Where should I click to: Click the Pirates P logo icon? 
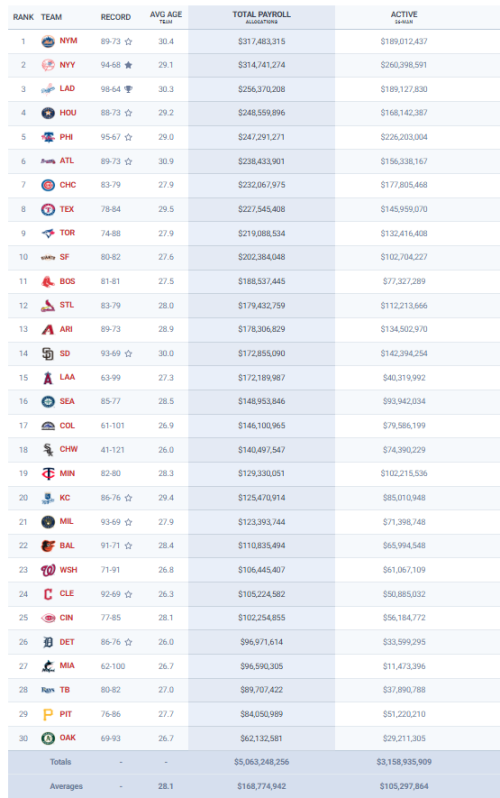pos(48,715)
